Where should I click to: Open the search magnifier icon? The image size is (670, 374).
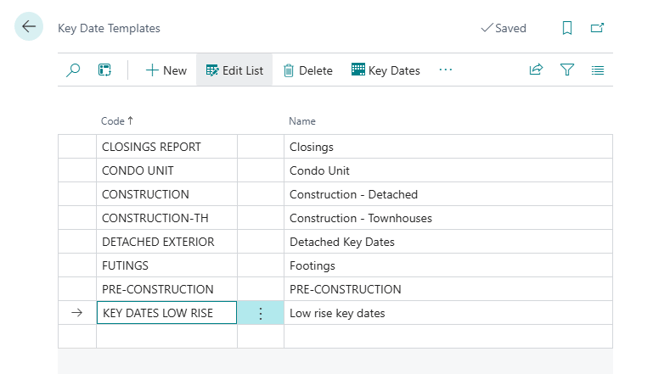click(x=73, y=70)
